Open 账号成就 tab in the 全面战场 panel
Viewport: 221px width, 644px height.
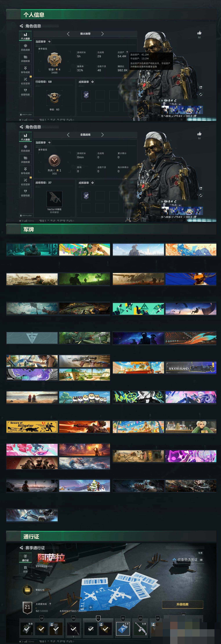pos(25,170)
